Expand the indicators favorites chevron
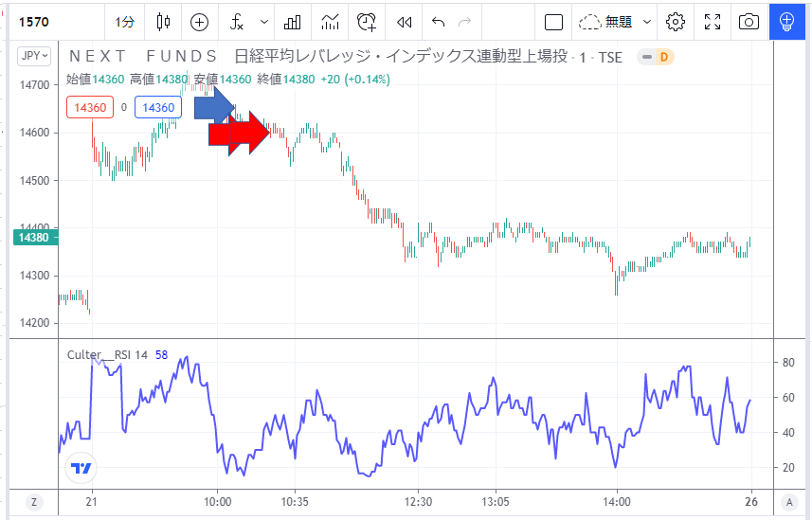 coord(264,22)
